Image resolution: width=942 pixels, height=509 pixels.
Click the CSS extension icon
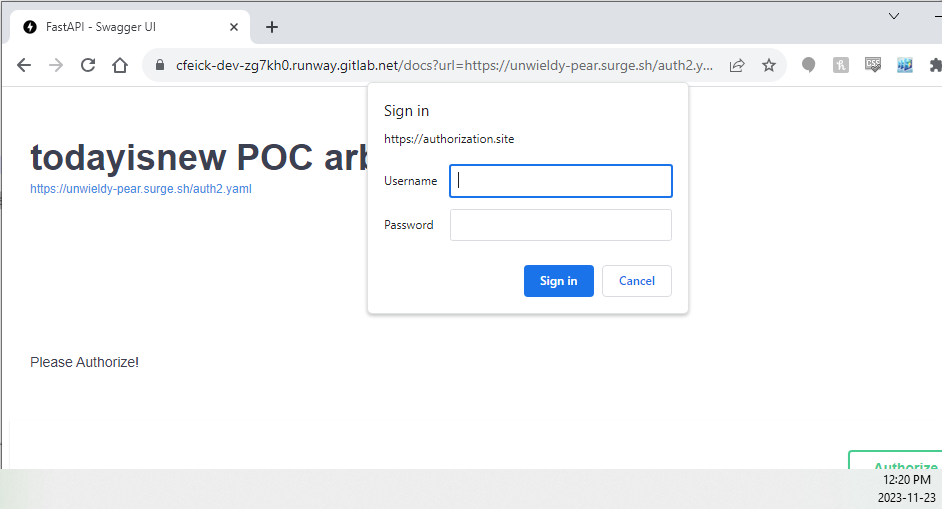[x=873, y=65]
